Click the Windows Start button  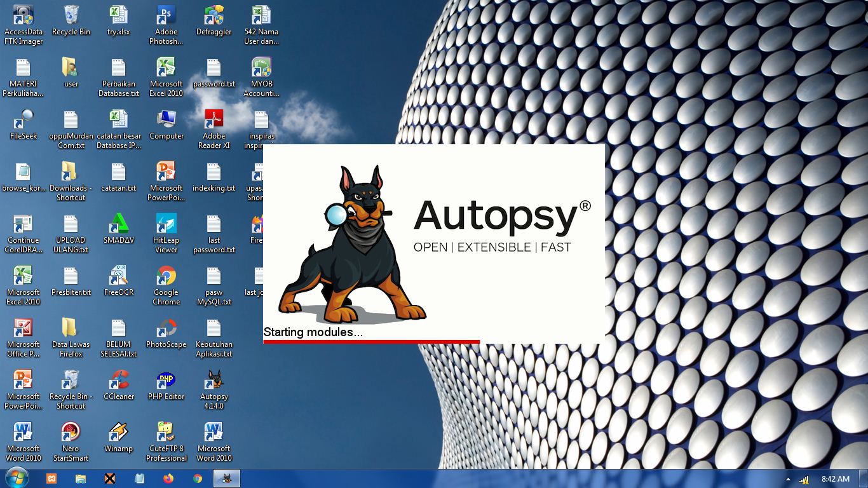[17, 478]
